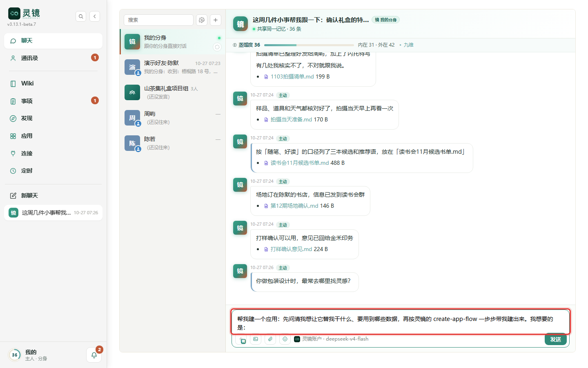Select the 周屿 conversation
588x368 pixels.
click(173, 118)
